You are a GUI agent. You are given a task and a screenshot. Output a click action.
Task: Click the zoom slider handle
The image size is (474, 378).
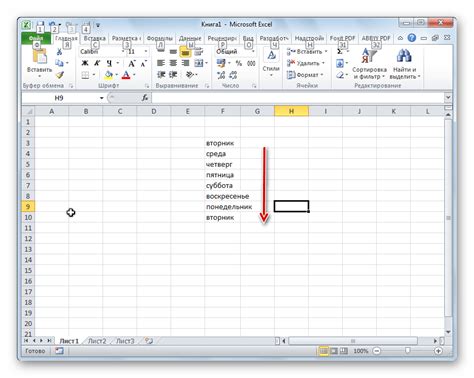click(x=408, y=351)
